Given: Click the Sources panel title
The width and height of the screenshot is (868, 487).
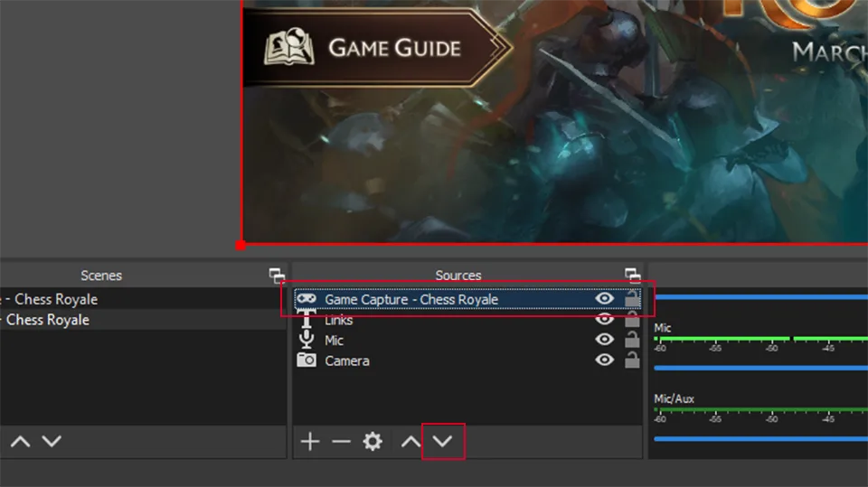Looking at the screenshot, I should click(458, 276).
